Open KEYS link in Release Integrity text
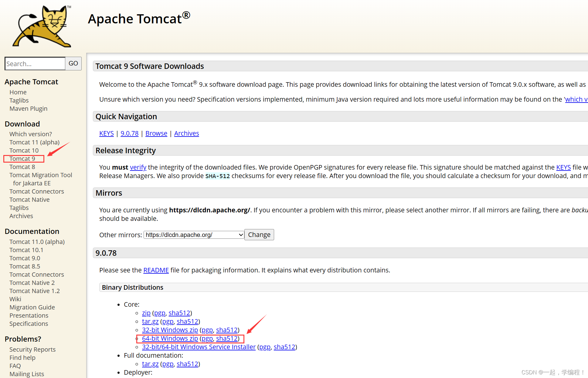Viewport: 588px width, 378px height. click(x=563, y=167)
